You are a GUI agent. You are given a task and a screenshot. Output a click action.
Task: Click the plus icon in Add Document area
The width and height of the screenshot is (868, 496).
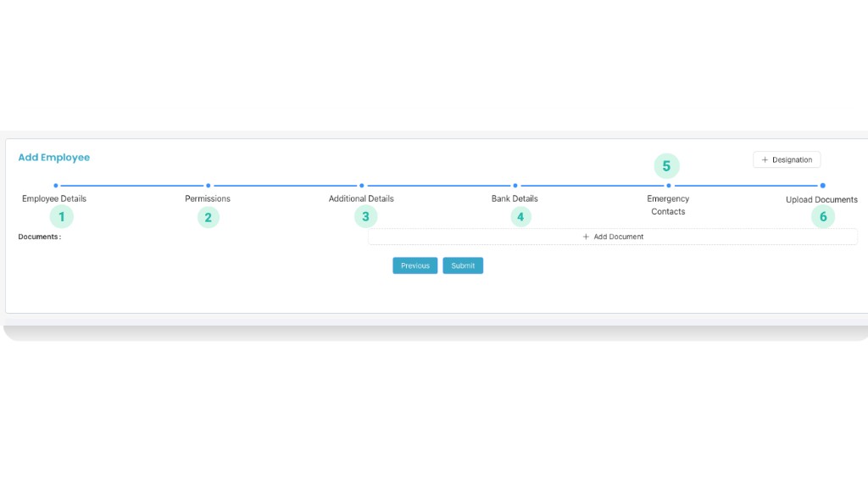point(586,237)
